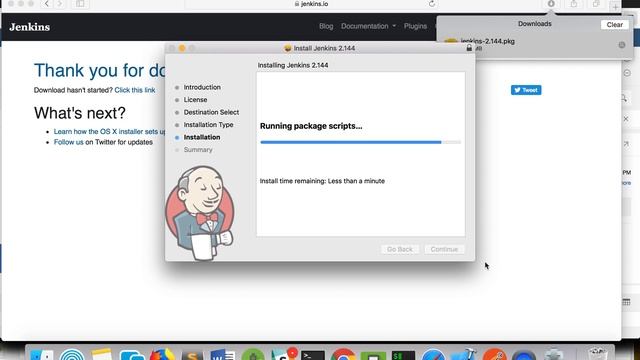
Task: Expand the Documentation dropdown menu
Action: (x=368, y=26)
